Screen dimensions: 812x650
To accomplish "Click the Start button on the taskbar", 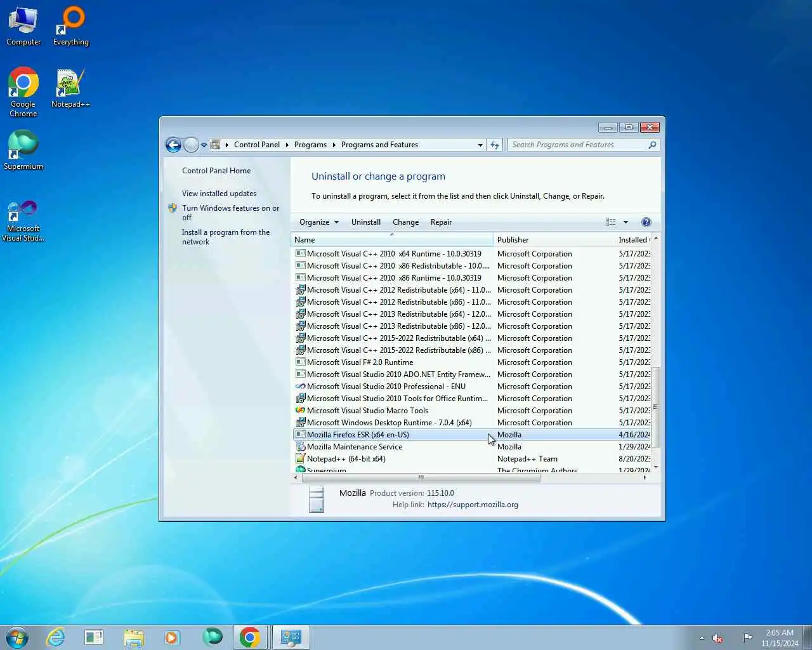I will 17,637.
